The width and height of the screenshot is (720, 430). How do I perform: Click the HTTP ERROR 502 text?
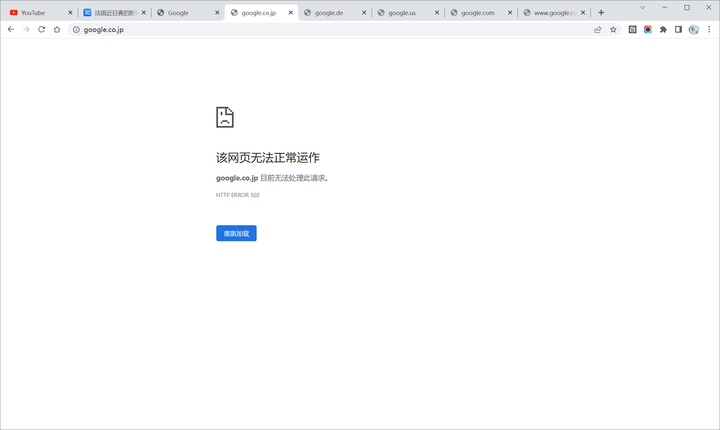coord(238,195)
